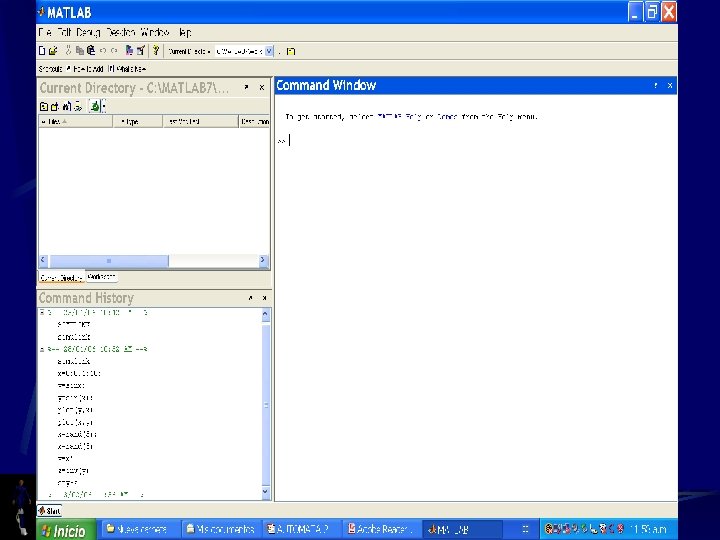This screenshot has height=540, width=720.
Task: Click the Adobe Reader taskbar button
Action: [x=383, y=529]
